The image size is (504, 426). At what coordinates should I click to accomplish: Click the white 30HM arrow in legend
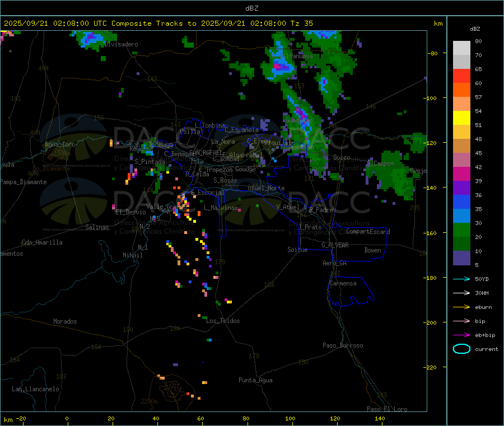[x=461, y=293]
